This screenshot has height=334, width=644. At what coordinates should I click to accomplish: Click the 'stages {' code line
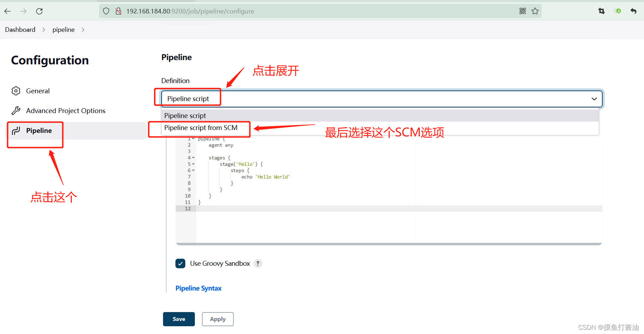click(x=219, y=158)
